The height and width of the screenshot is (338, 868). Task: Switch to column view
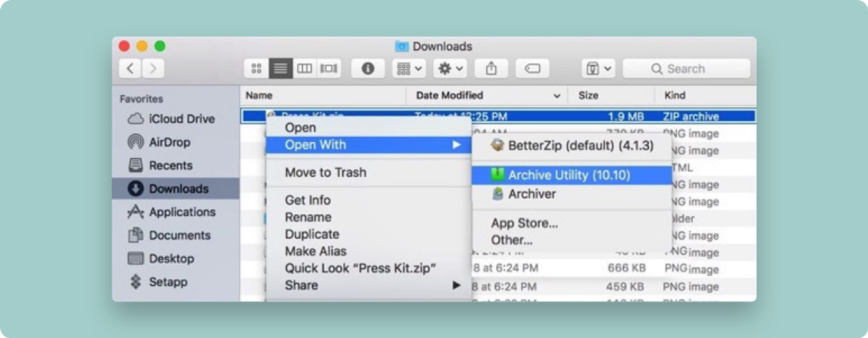tap(304, 69)
